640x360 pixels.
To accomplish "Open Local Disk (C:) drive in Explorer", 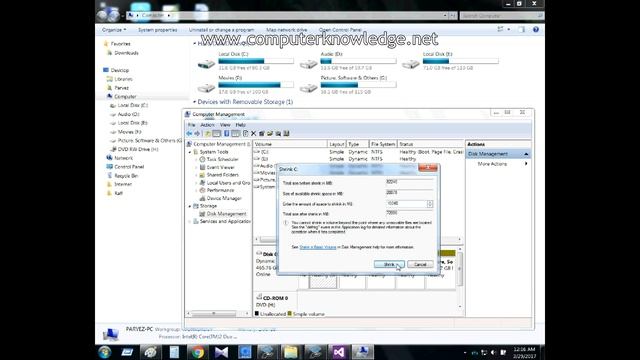I will point(245,61).
